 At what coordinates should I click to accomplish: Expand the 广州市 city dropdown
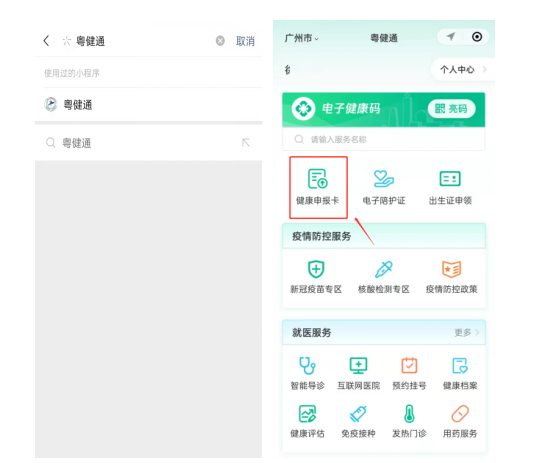pos(302,38)
